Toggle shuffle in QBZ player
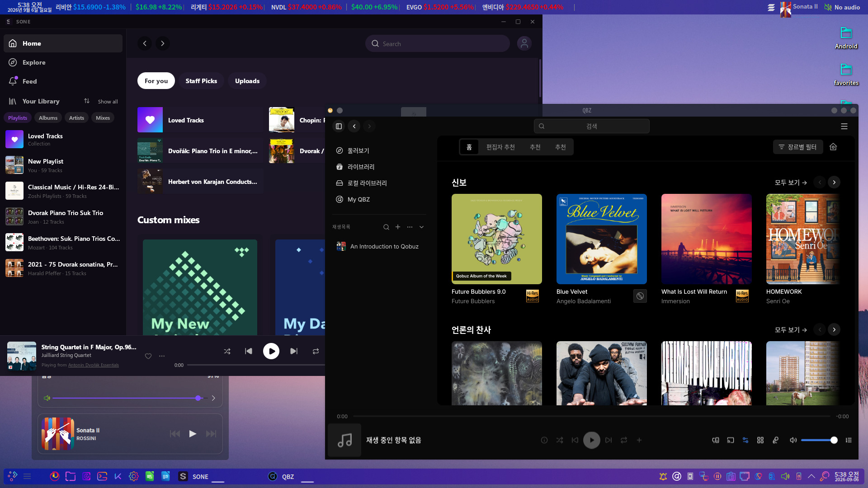Viewport: 868px width, 488px height. coord(560,440)
